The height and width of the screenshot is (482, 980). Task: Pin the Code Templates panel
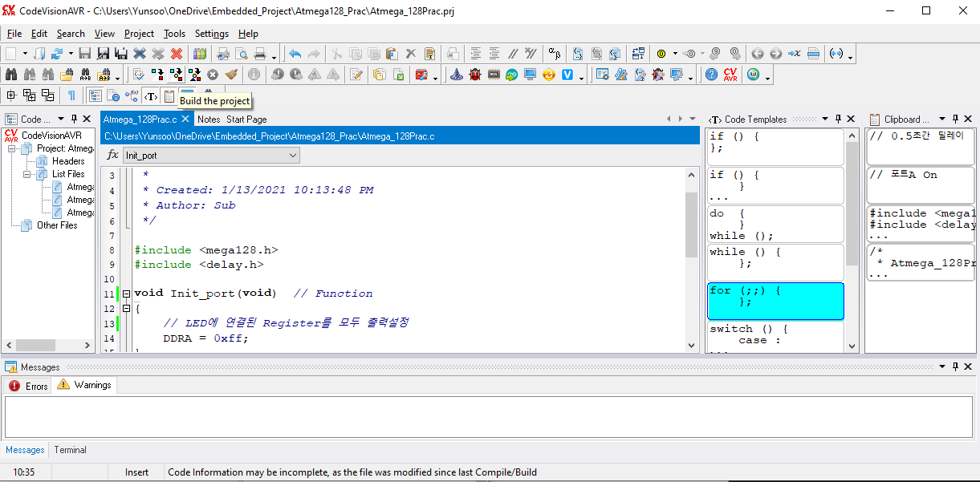tap(838, 119)
